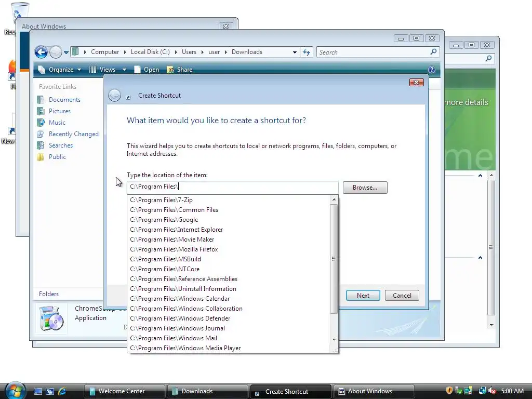Click Cancel in Create Shortcut wizard
The height and width of the screenshot is (399, 532).
402,296
